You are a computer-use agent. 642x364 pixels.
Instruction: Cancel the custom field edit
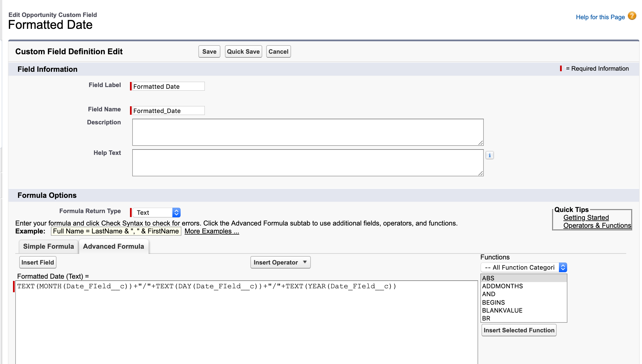click(278, 51)
